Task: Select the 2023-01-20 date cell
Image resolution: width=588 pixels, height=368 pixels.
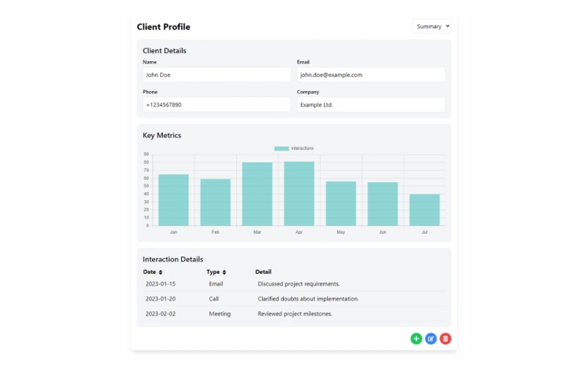Action: click(161, 299)
